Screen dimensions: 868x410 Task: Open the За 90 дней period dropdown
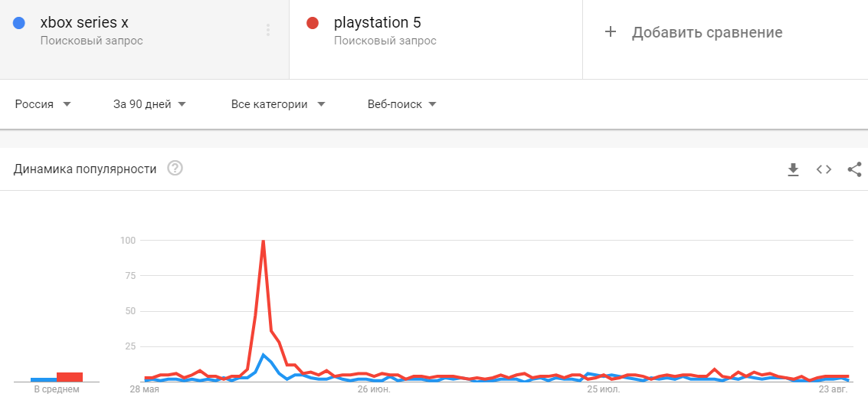click(x=149, y=104)
